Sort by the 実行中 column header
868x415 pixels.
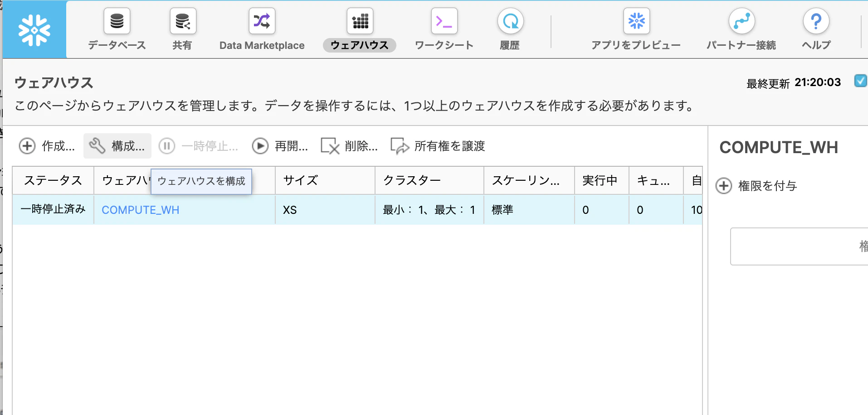pos(602,180)
